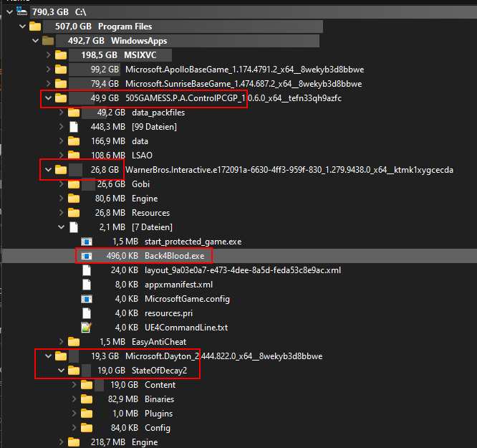Expand the Binaries folder
Image resolution: width=477 pixels, height=448 pixels.
pyautogui.click(x=74, y=399)
